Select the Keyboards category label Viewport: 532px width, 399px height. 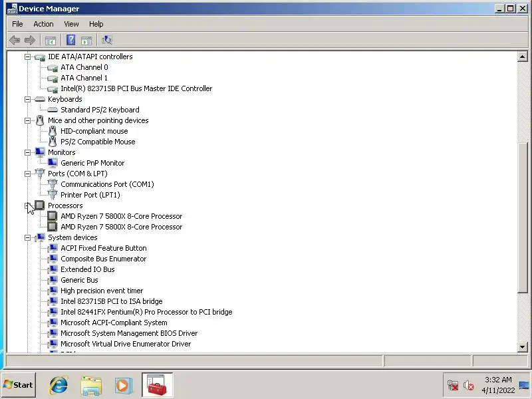[x=65, y=99]
